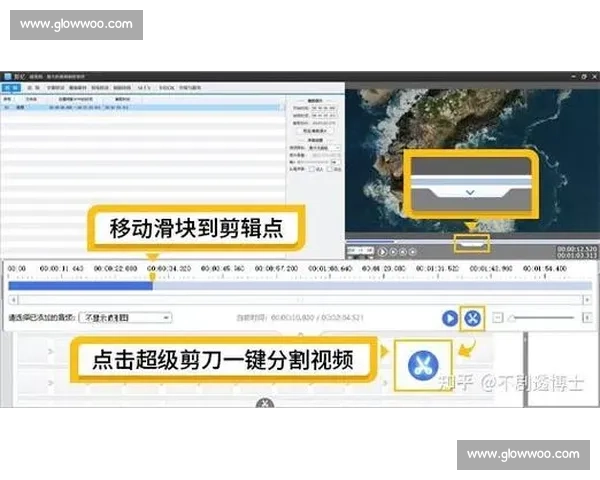Switch to the MTV tab
The image size is (600, 480).
pyautogui.click(x=144, y=88)
